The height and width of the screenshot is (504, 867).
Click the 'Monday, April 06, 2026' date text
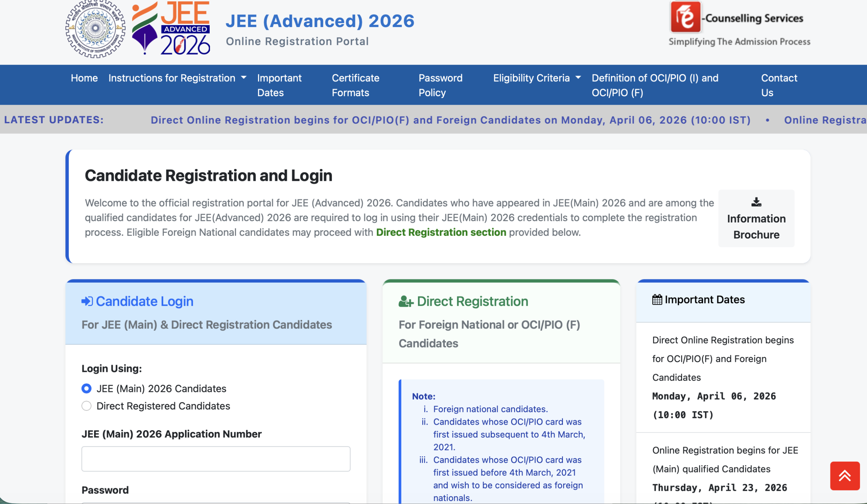click(714, 396)
